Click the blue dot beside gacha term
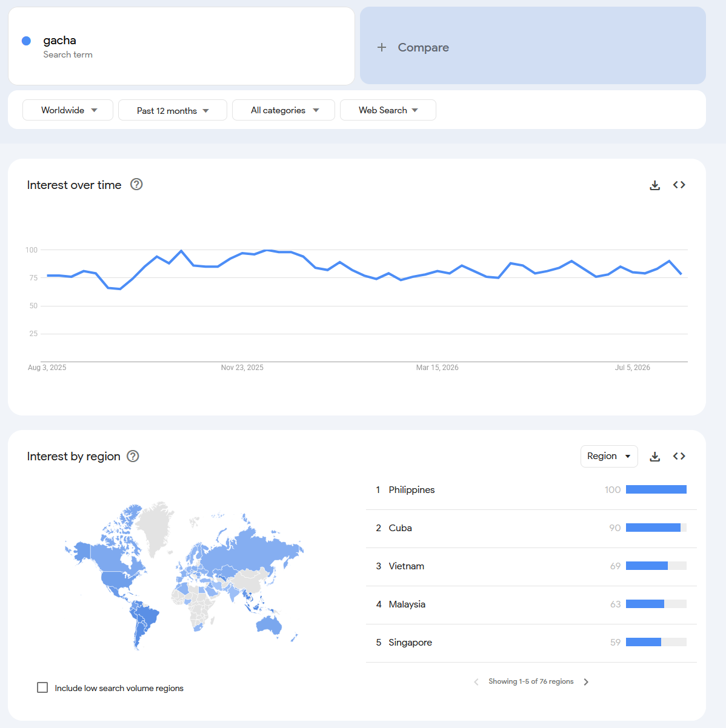 (x=26, y=41)
